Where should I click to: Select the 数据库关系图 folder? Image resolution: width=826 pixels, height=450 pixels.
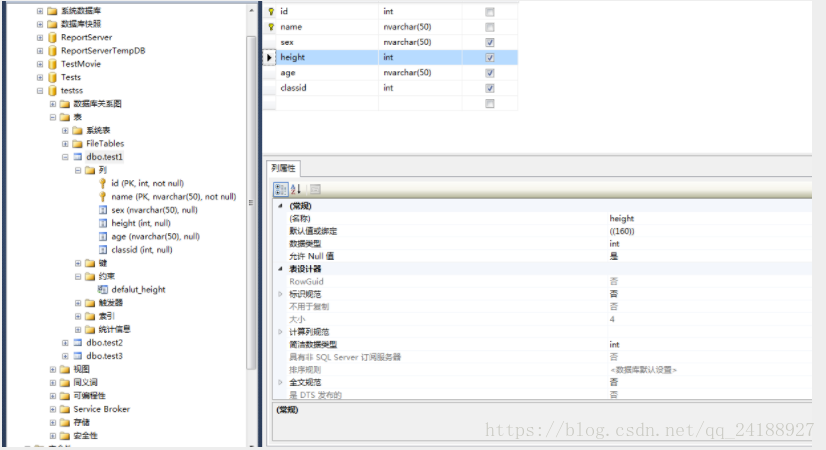click(x=97, y=104)
